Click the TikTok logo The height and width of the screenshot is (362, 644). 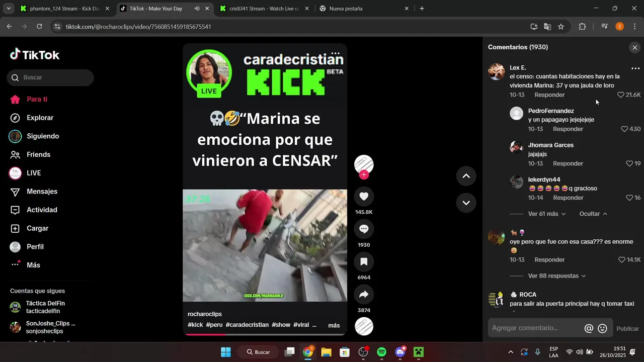(x=35, y=55)
